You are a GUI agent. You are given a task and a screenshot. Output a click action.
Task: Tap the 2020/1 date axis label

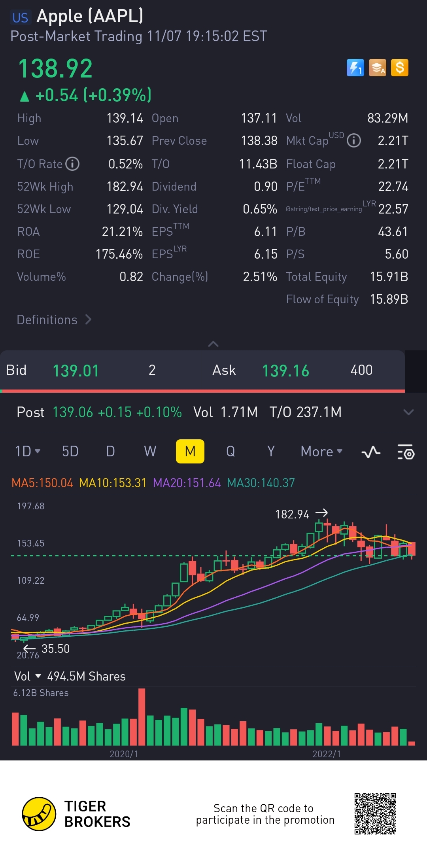124,754
